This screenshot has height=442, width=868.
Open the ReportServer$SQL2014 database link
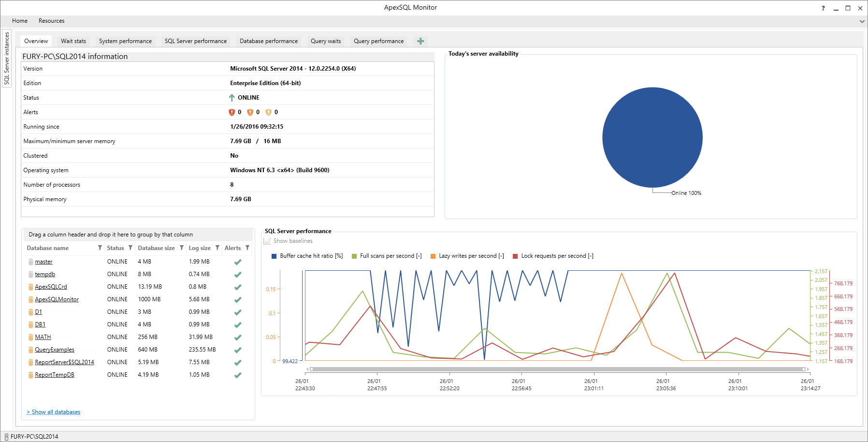tap(65, 362)
